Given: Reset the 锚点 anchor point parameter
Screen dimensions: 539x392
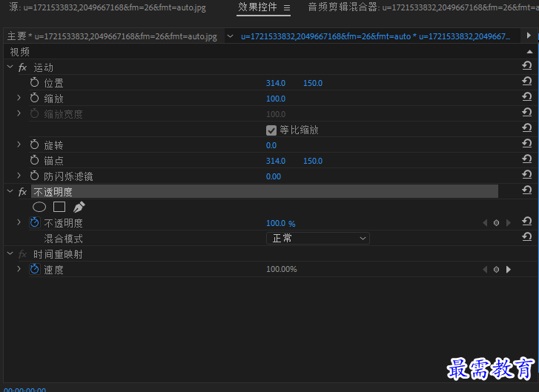Looking at the screenshot, I should [526, 159].
